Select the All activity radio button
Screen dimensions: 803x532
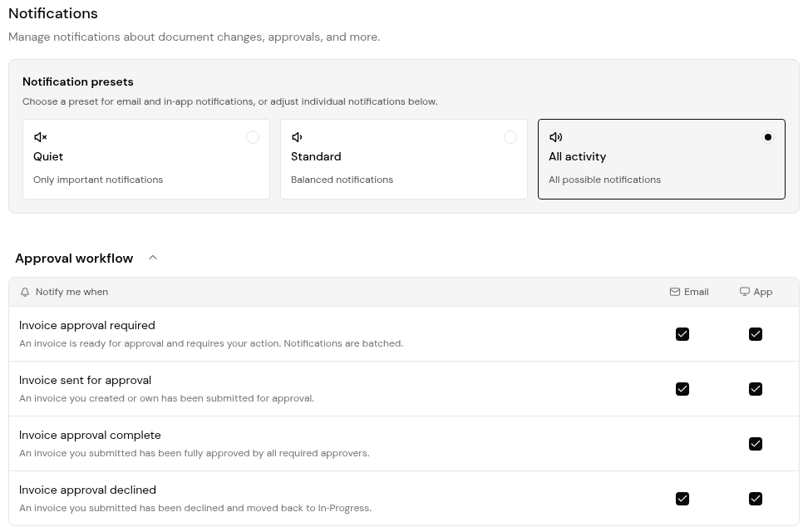pyautogui.click(x=767, y=137)
